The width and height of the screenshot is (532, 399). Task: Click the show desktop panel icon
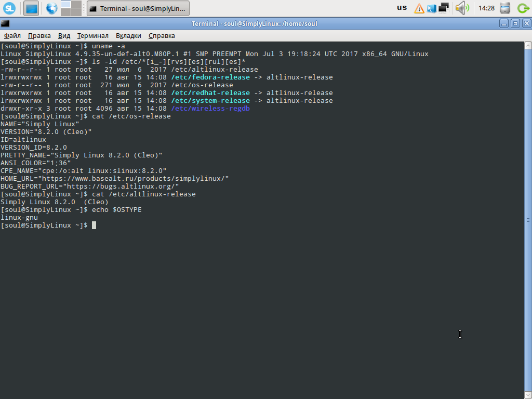(x=31, y=8)
